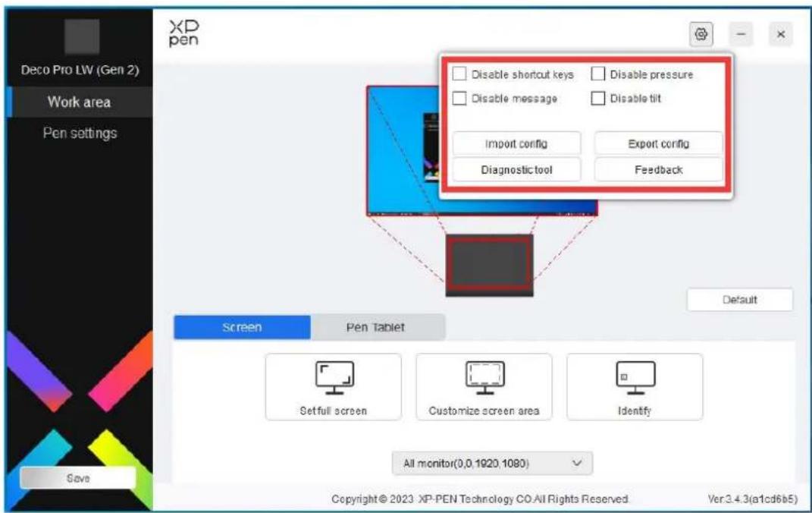Click the Copyright 2023 XP-PEN text

(480, 499)
